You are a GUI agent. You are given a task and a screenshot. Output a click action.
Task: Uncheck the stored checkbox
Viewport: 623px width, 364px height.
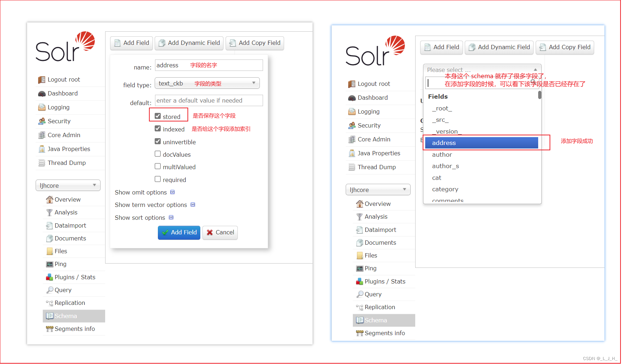click(x=158, y=116)
